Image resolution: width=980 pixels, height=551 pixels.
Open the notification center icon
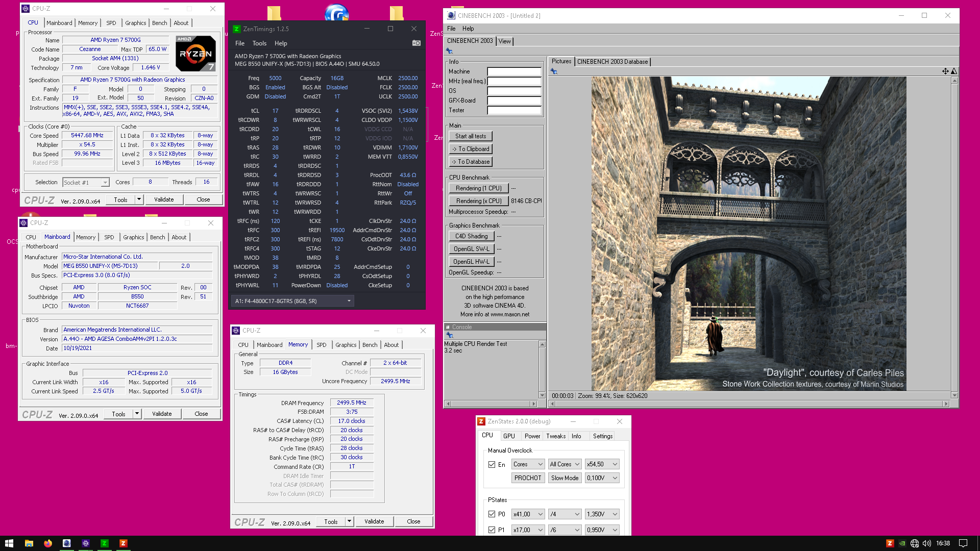pyautogui.click(x=963, y=543)
